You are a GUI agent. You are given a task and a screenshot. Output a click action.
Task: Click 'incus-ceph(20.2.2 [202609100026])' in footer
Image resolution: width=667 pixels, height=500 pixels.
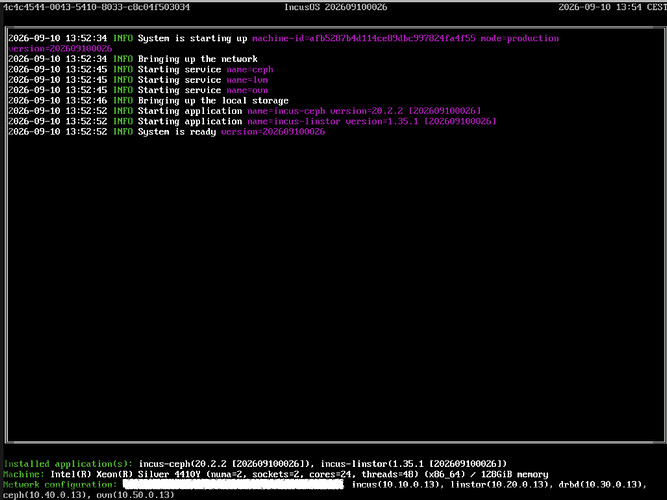(x=225, y=464)
